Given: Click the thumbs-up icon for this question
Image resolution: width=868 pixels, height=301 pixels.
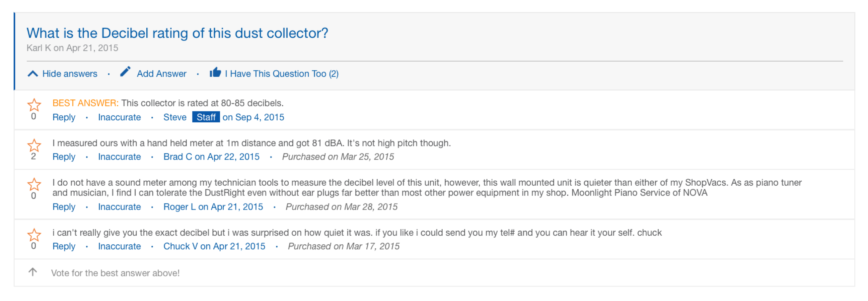Looking at the screenshot, I should 215,72.
